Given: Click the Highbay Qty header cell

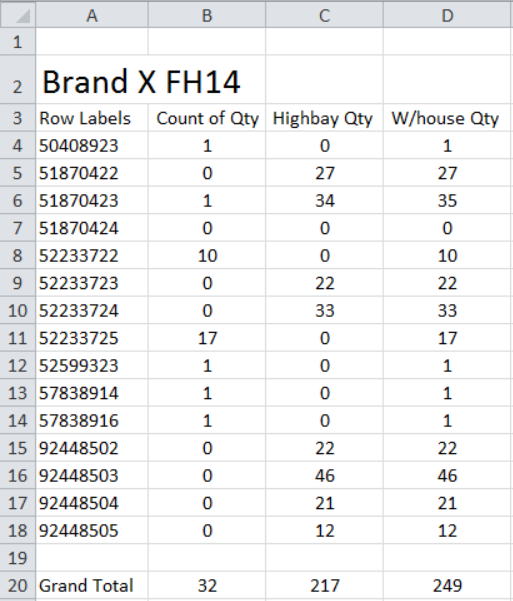Looking at the screenshot, I should (x=324, y=118).
